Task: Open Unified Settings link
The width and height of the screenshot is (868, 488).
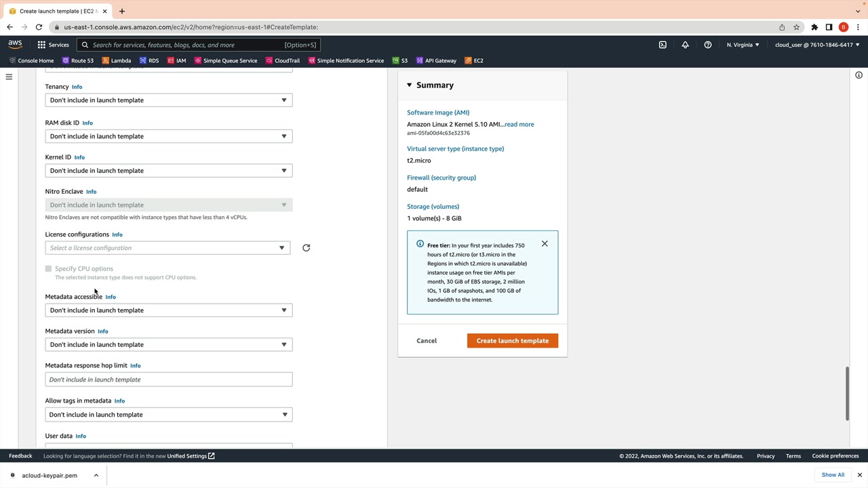Action: [x=191, y=456]
